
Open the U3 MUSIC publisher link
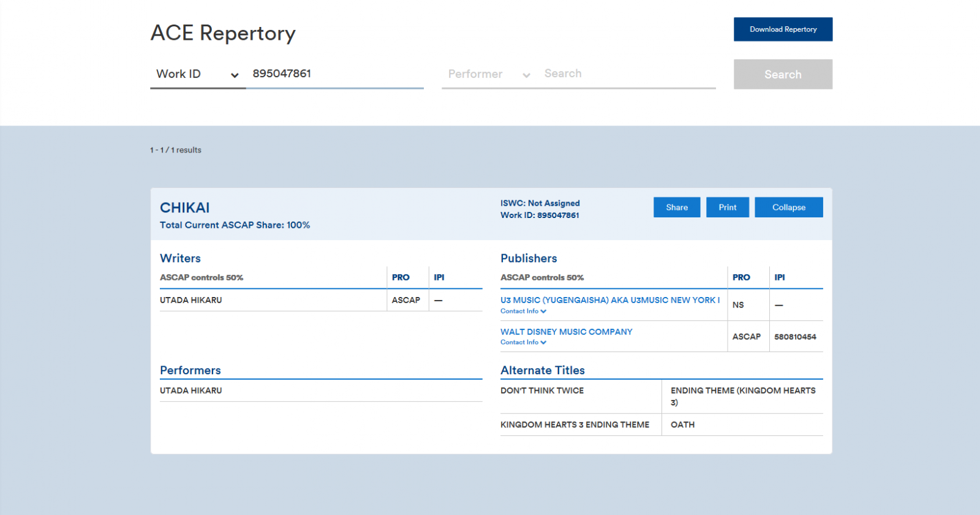pyautogui.click(x=609, y=300)
